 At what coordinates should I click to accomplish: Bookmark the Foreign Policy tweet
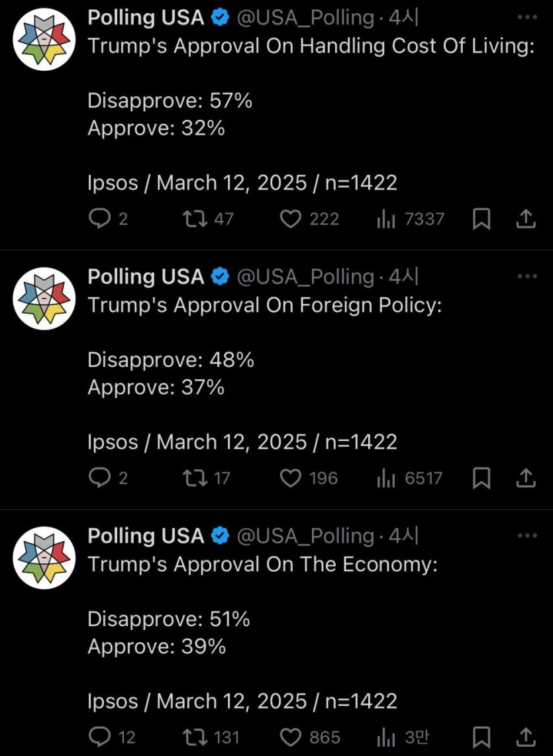pyautogui.click(x=481, y=478)
